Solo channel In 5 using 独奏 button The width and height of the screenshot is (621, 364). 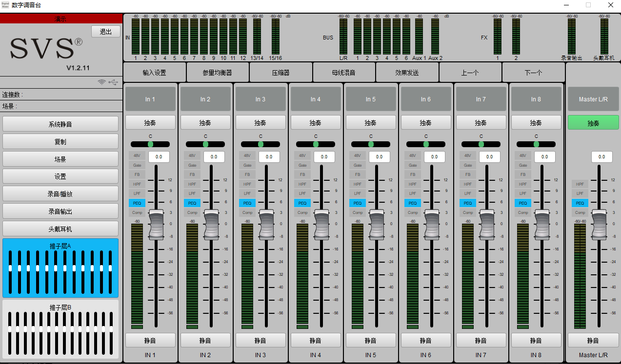(371, 123)
